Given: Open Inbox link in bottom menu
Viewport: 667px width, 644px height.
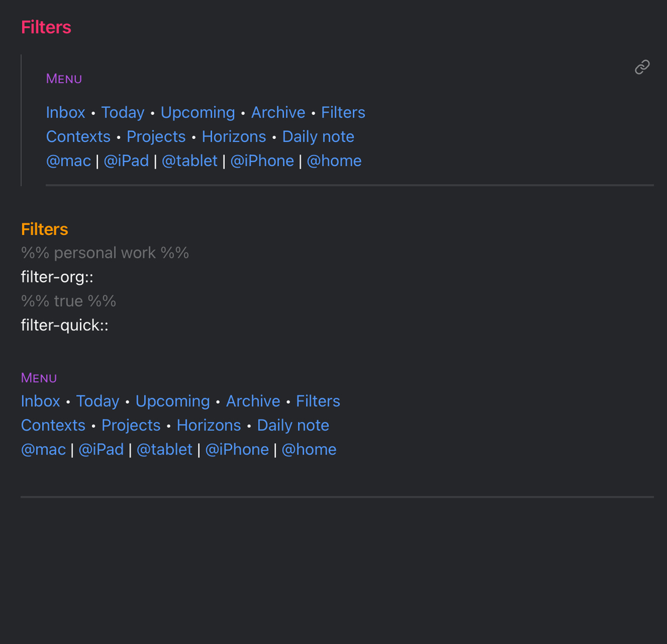Looking at the screenshot, I should pos(41,402).
